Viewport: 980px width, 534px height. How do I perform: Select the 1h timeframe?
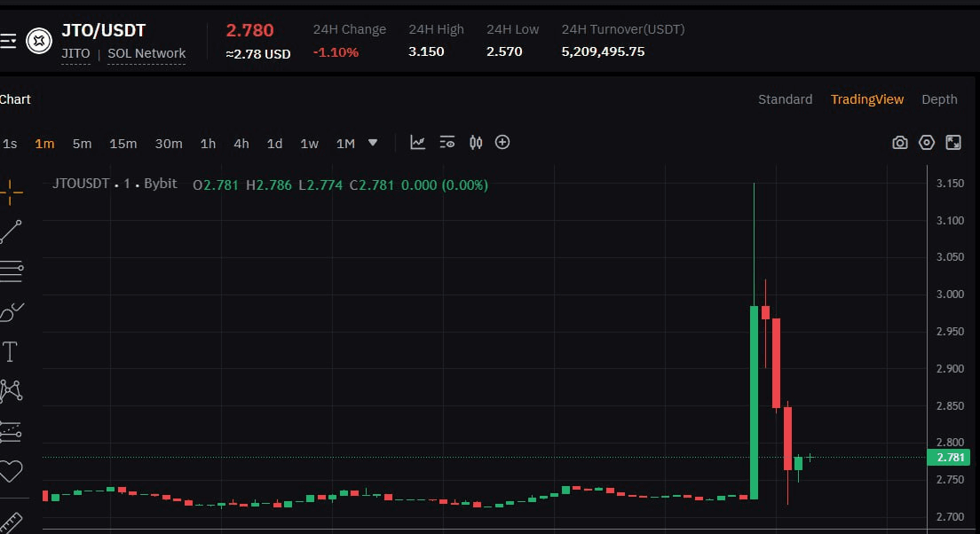(x=208, y=144)
